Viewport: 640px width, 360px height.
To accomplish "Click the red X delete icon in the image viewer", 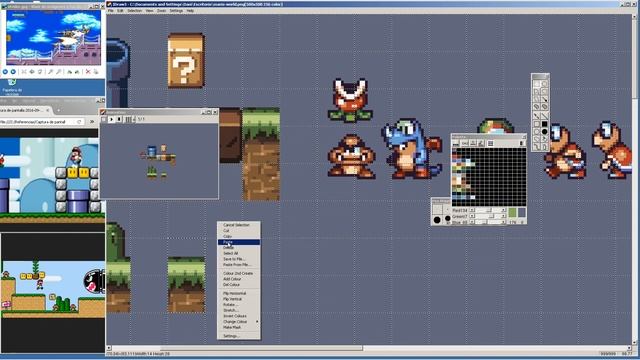I will pyautogui.click(x=88, y=72).
